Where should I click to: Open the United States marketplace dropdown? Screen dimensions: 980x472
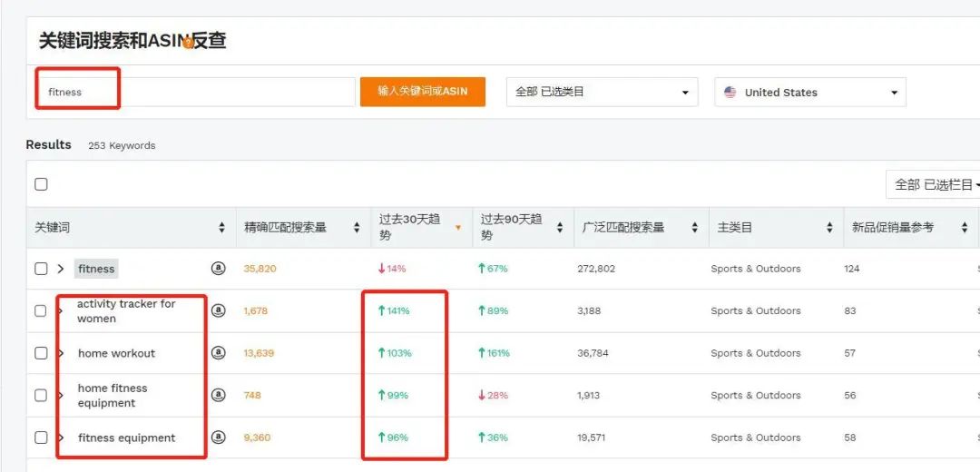point(810,92)
